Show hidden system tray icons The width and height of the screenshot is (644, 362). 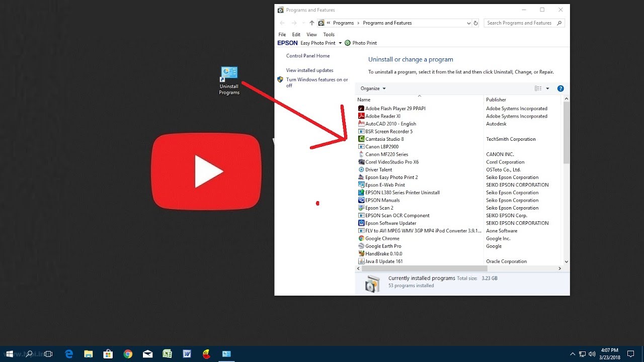tap(573, 354)
